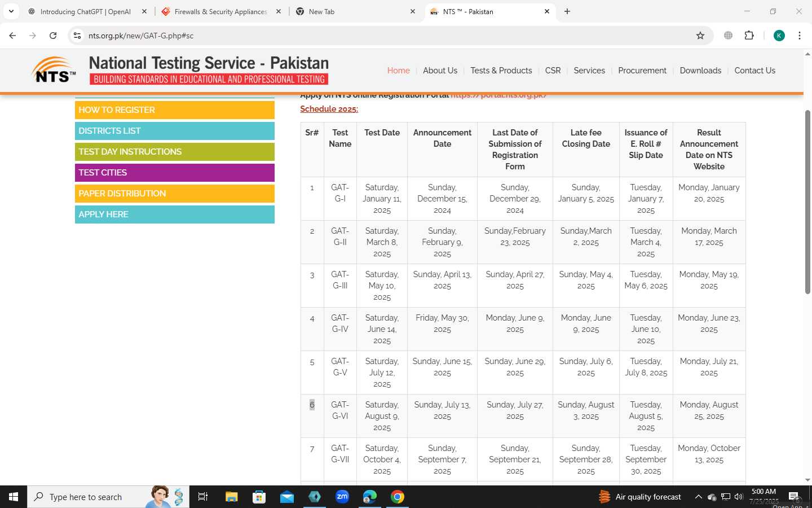Image resolution: width=812 pixels, height=508 pixels.
Task: Open the Services menu item
Action: (589, 71)
